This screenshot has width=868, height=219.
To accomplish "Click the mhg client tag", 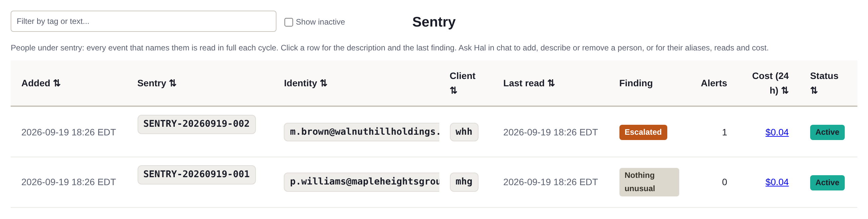I will coord(464,182).
